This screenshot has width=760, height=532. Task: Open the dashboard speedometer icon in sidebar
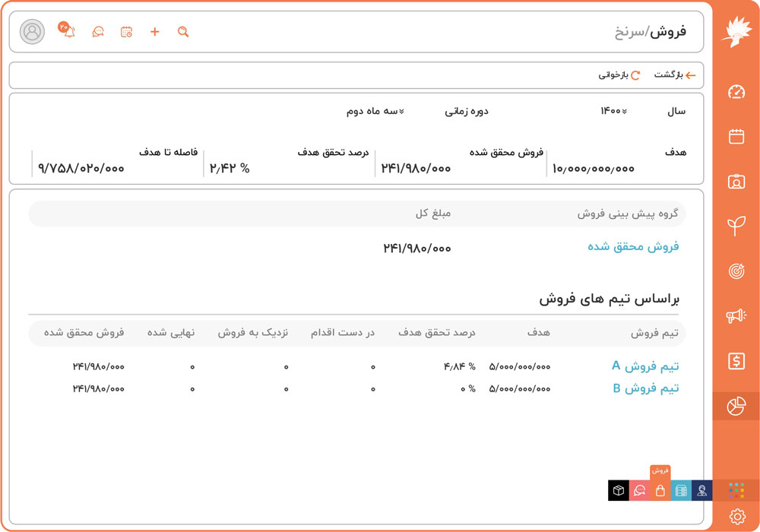coord(735,93)
